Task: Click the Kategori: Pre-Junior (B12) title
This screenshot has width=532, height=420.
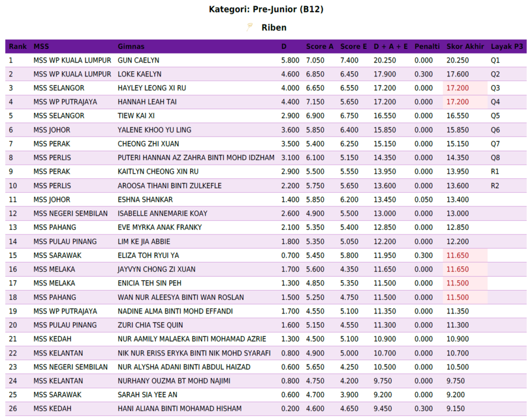Action: 266,9
